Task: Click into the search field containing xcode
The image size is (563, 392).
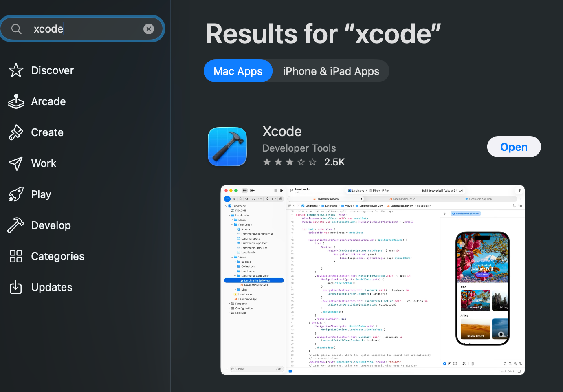Action: (82, 29)
